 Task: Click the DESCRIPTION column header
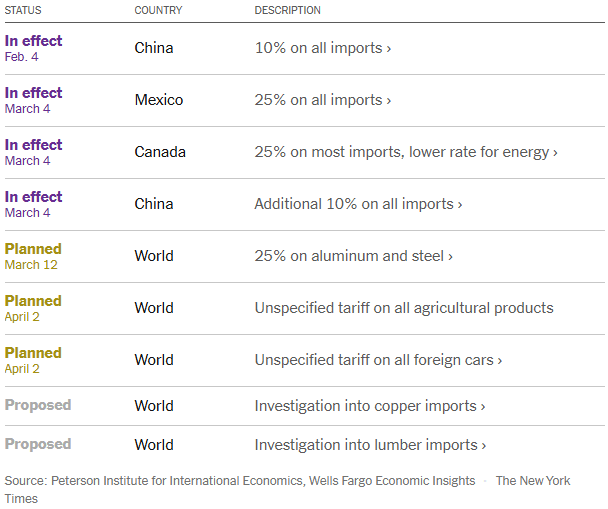click(x=288, y=10)
